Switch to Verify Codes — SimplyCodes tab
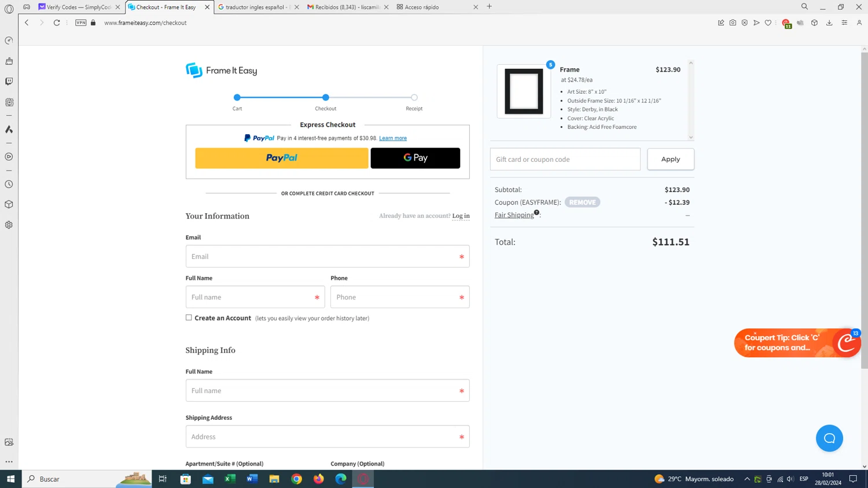The width and height of the screenshot is (868, 488). [x=79, y=7]
